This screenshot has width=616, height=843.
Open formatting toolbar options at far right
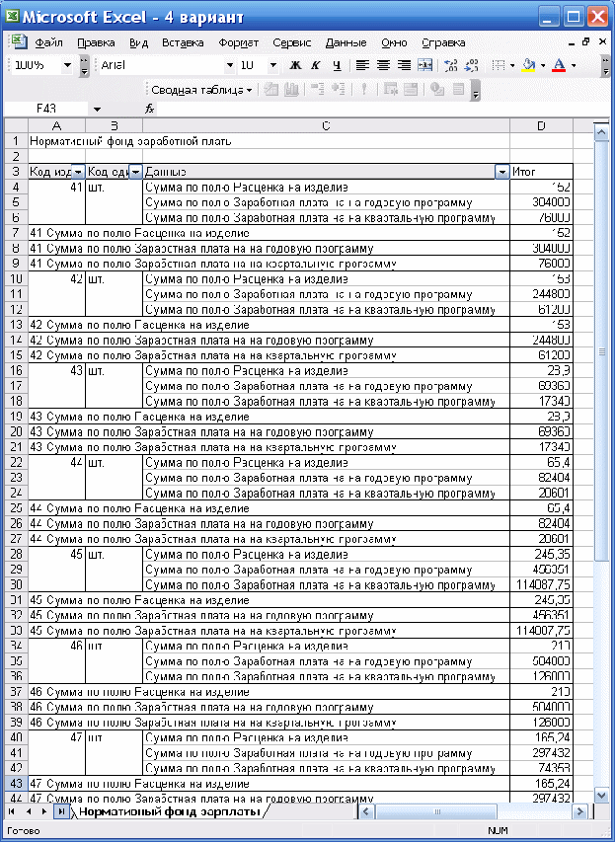[605, 65]
